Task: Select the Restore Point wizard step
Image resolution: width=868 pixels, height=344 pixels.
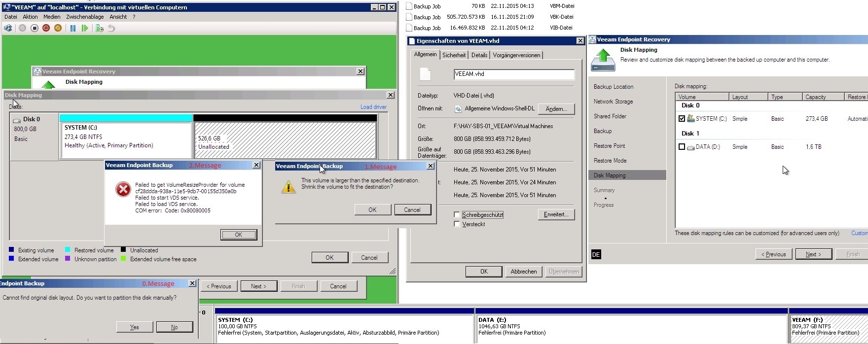Action: 610,146
